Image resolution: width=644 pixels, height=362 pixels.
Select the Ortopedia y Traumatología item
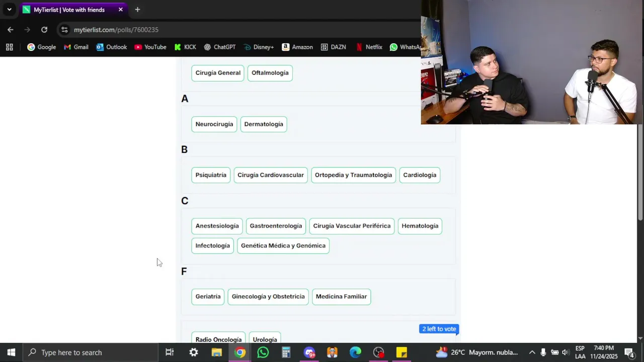(x=353, y=175)
